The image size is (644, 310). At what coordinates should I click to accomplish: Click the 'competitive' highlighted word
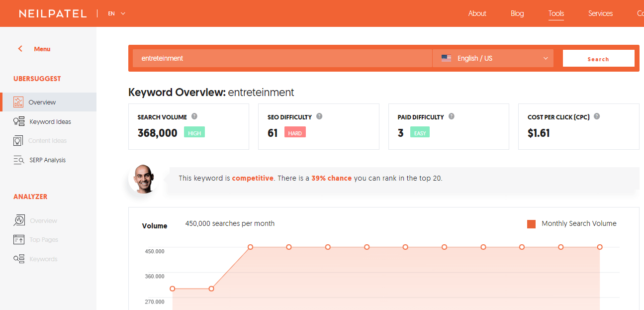point(253,178)
